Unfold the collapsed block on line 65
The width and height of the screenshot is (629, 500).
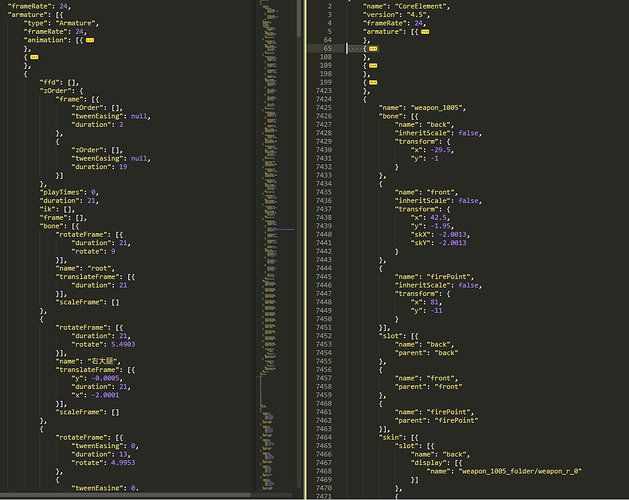[373, 49]
